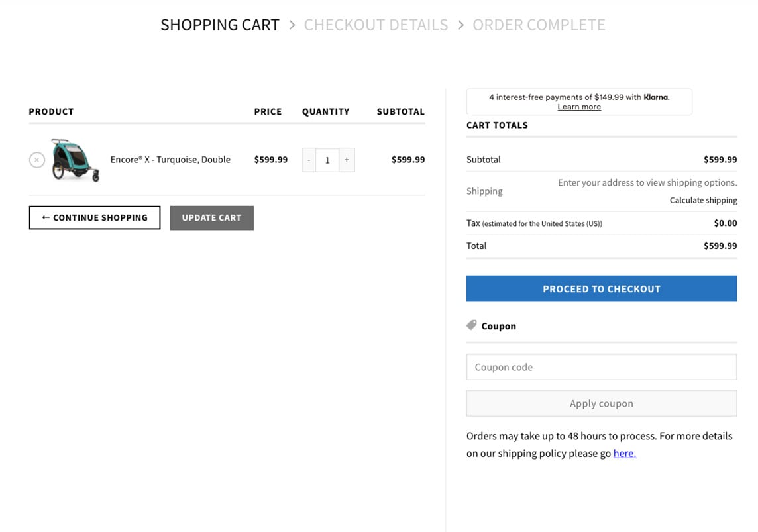This screenshot has width=758, height=532.
Task: Focus the Coupon code input field
Action: pyautogui.click(x=602, y=367)
